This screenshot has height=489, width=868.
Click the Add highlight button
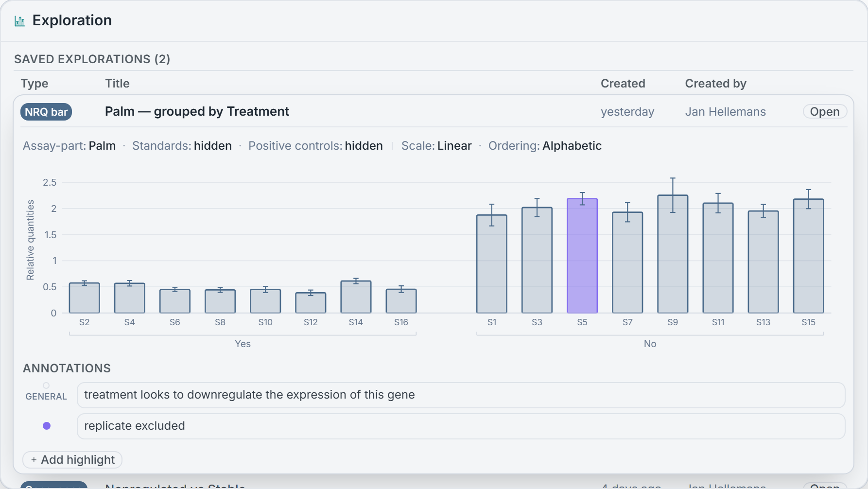72,460
